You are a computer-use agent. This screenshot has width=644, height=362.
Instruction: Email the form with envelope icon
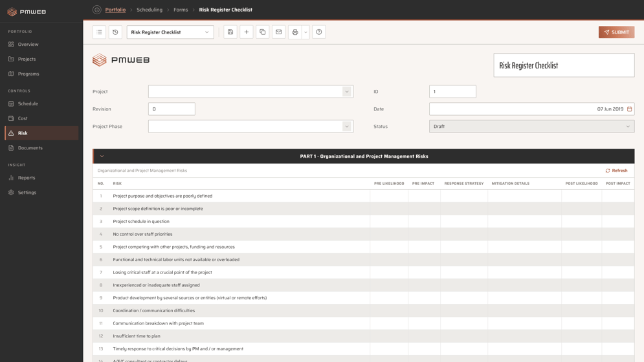(x=278, y=32)
